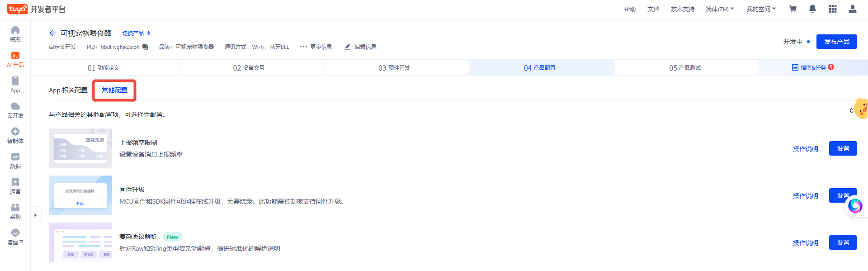Click the New badge beside 复杂协议解析
The image size is (868, 271).
pos(172,237)
